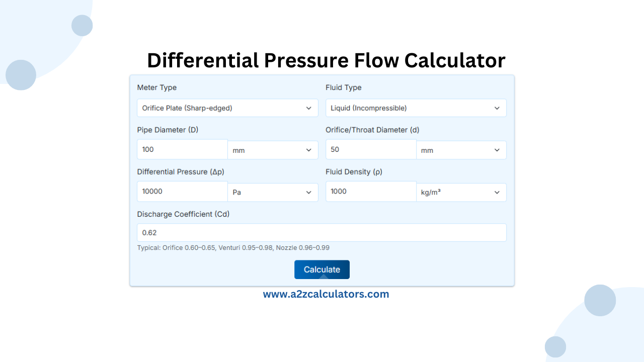Select the Orifice Plate (Sharp-edged) option text

[x=187, y=108]
